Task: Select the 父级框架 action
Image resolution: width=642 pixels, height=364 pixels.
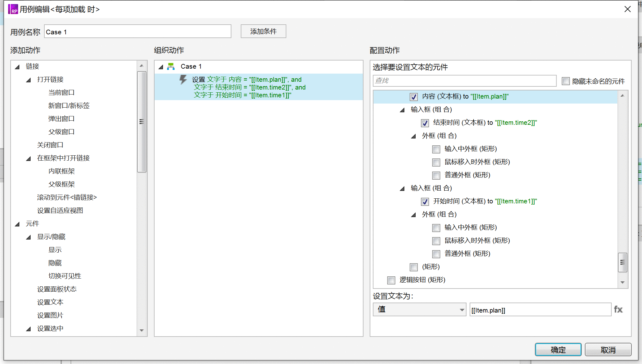Action: [x=62, y=184]
